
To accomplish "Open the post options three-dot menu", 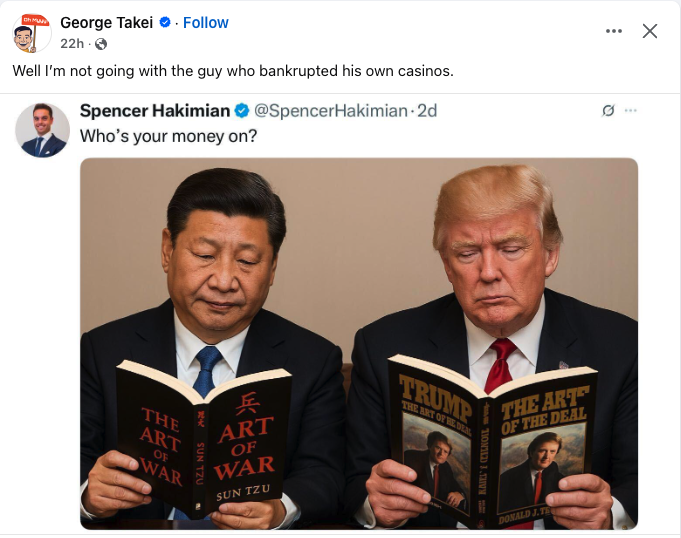I will pos(614,31).
